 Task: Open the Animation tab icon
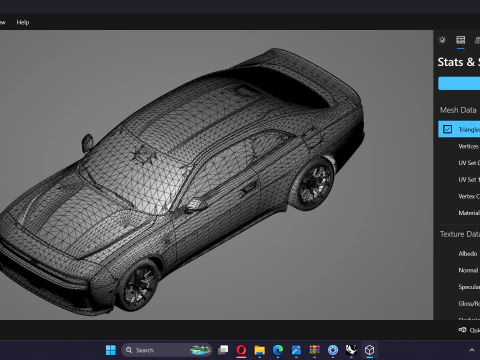(x=477, y=40)
